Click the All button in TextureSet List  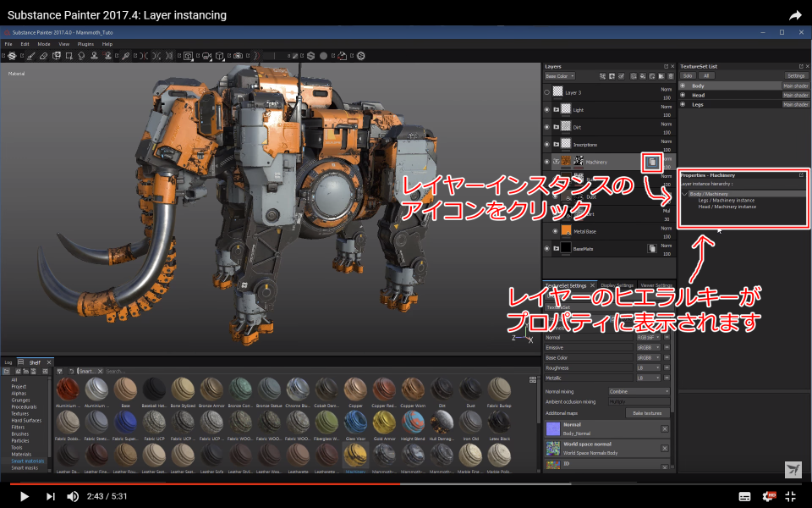[705, 75]
